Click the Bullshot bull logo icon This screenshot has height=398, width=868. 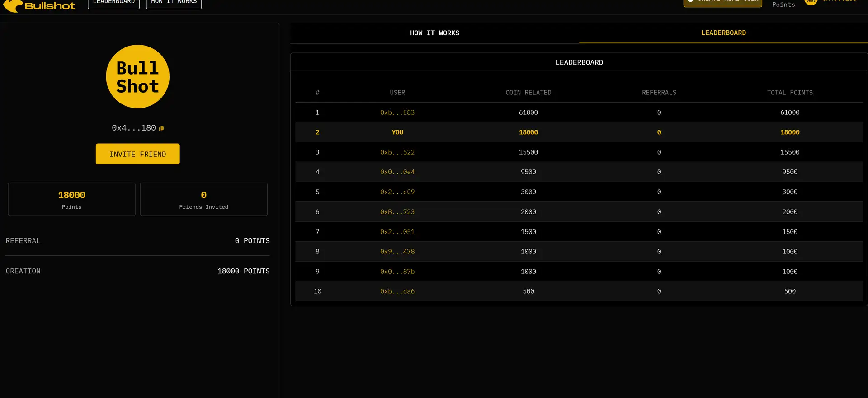coord(13,5)
